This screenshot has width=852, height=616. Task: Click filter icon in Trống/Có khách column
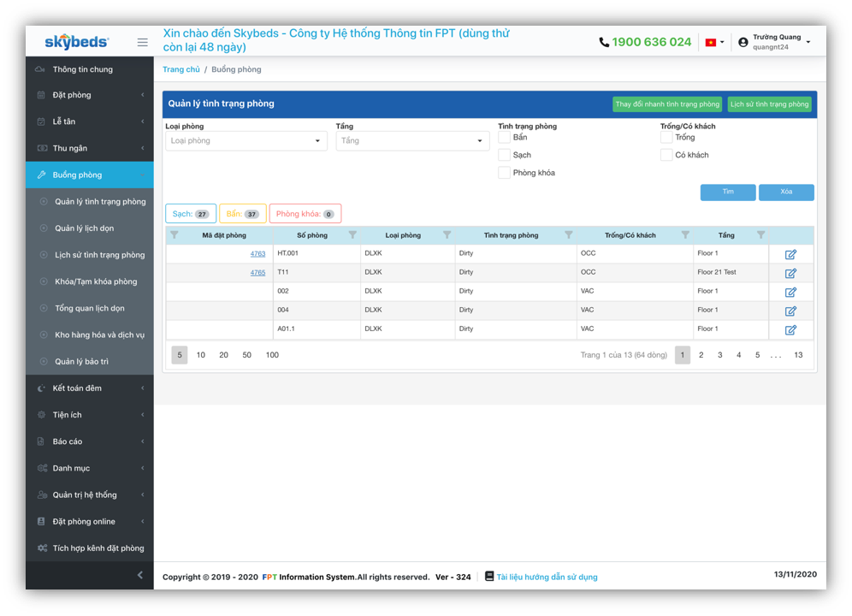684,235
